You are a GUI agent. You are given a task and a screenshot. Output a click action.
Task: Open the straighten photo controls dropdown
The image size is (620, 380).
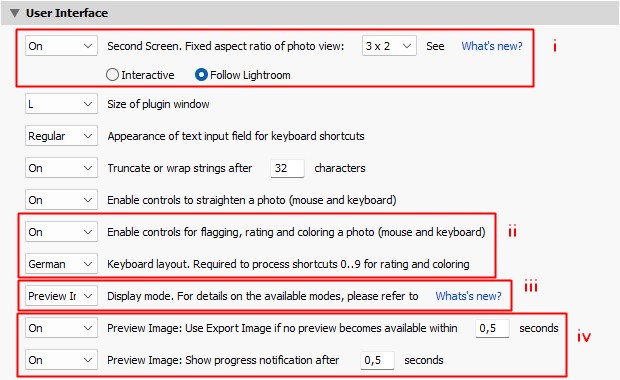point(61,200)
